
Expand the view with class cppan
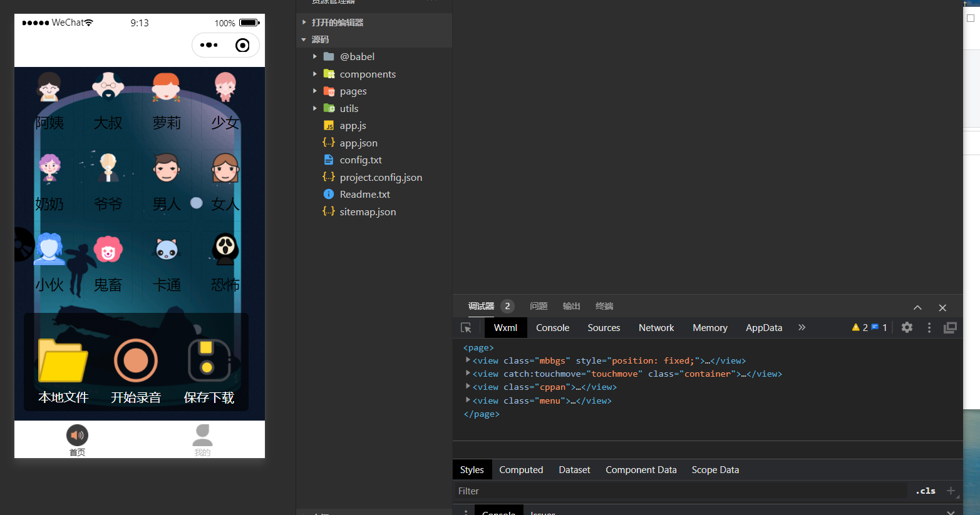(x=468, y=387)
